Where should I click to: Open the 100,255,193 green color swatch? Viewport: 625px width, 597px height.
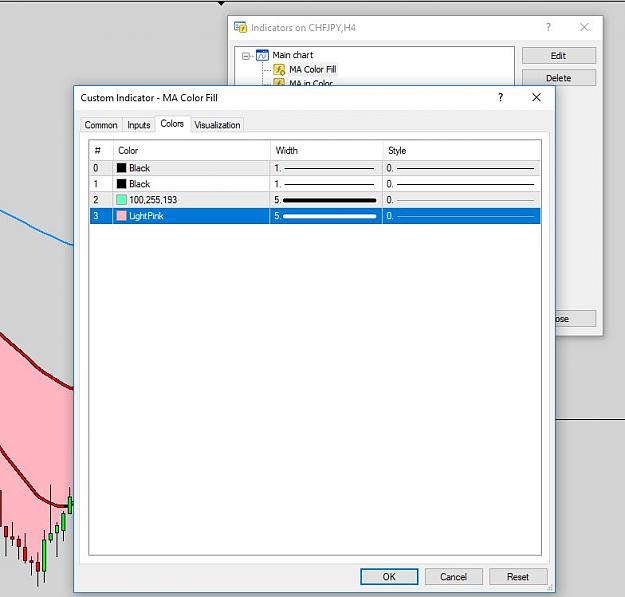(x=121, y=200)
